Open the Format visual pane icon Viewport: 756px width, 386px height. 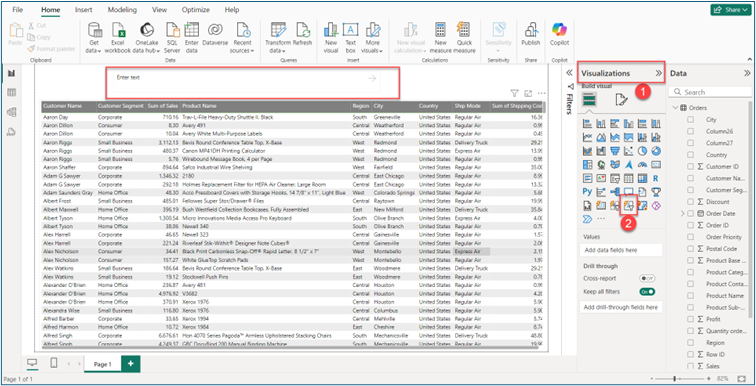click(x=621, y=100)
